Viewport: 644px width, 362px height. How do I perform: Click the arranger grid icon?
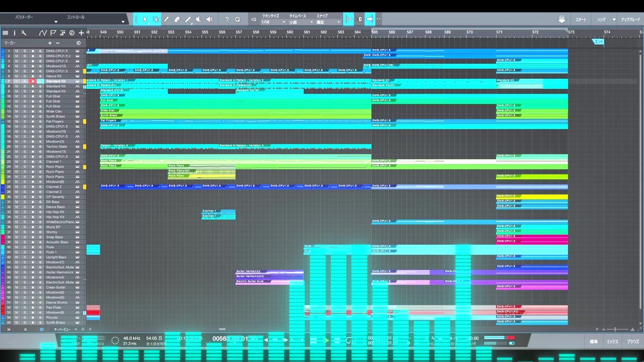pos(63,33)
